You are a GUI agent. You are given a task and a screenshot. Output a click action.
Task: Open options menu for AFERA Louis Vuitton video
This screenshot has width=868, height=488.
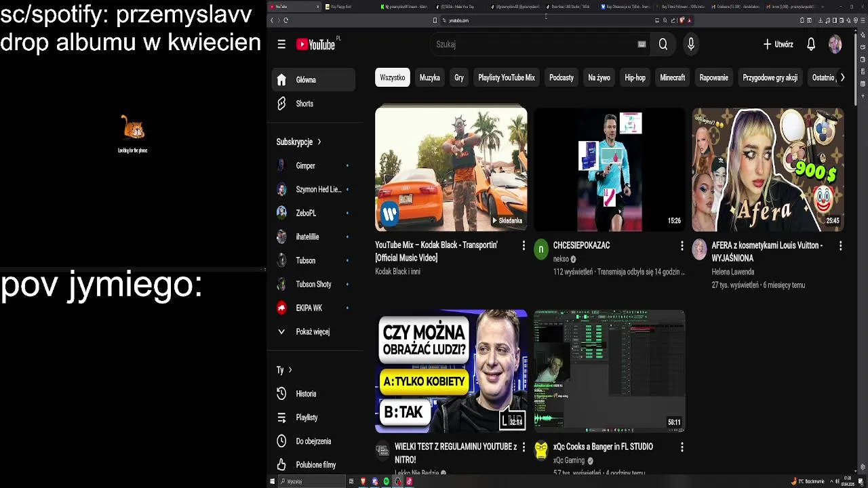click(x=841, y=245)
